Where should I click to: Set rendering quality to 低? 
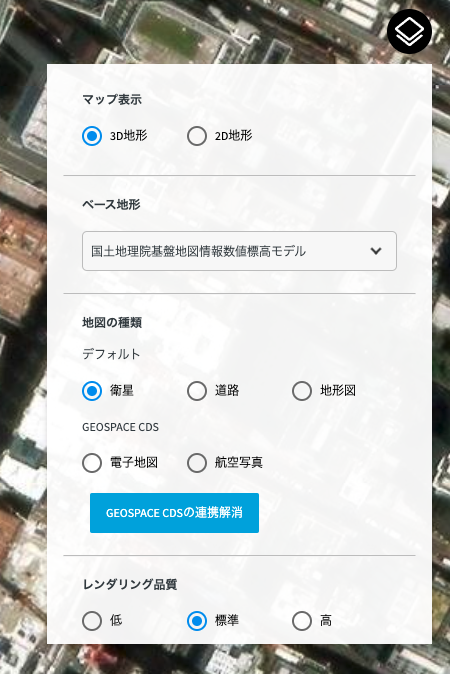click(92, 621)
